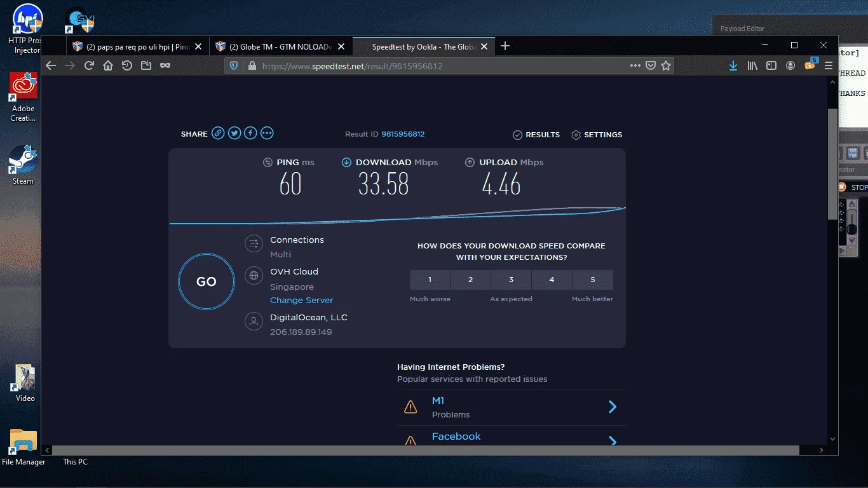Open the Firefox account menu

coord(790,65)
